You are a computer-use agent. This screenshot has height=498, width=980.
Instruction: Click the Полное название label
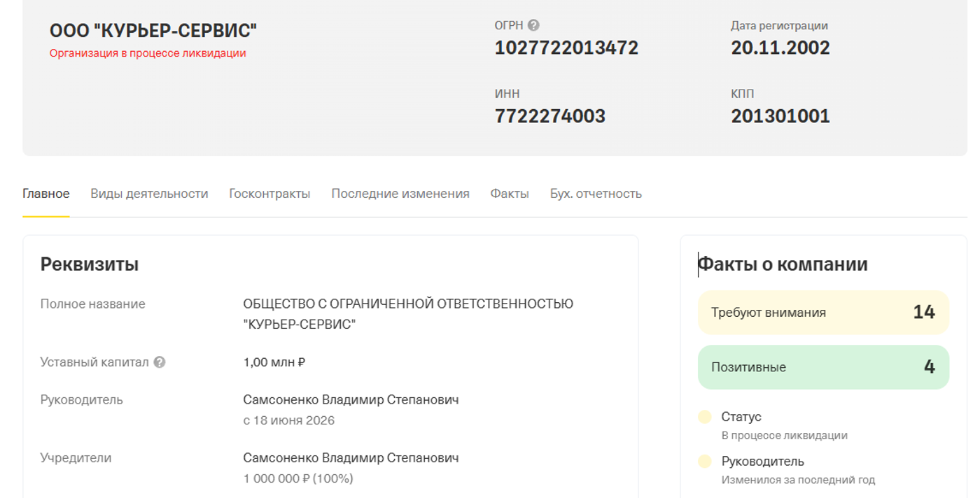(93, 304)
